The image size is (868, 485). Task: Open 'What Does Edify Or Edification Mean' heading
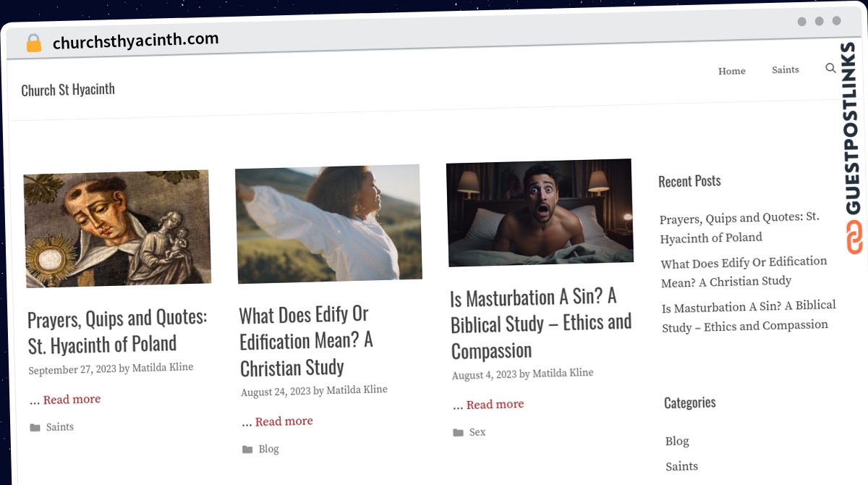(x=305, y=341)
